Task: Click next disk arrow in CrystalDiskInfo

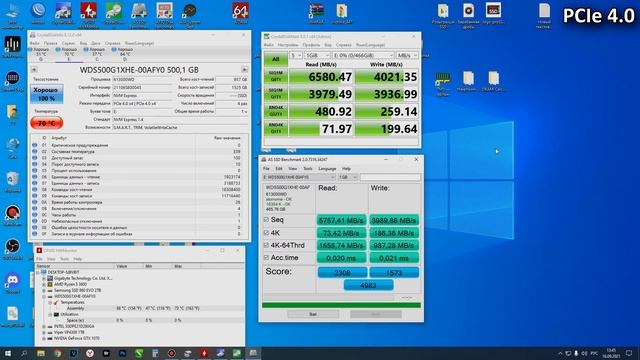Action: 244,70
